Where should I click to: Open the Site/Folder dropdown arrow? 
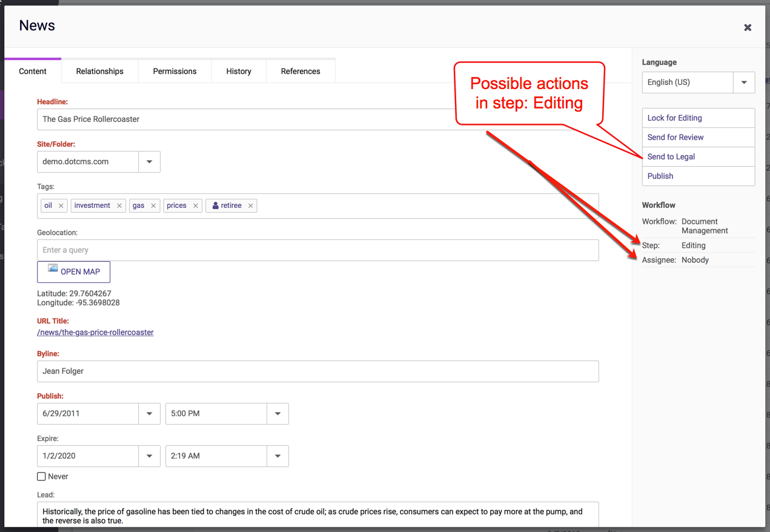tap(150, 162)
